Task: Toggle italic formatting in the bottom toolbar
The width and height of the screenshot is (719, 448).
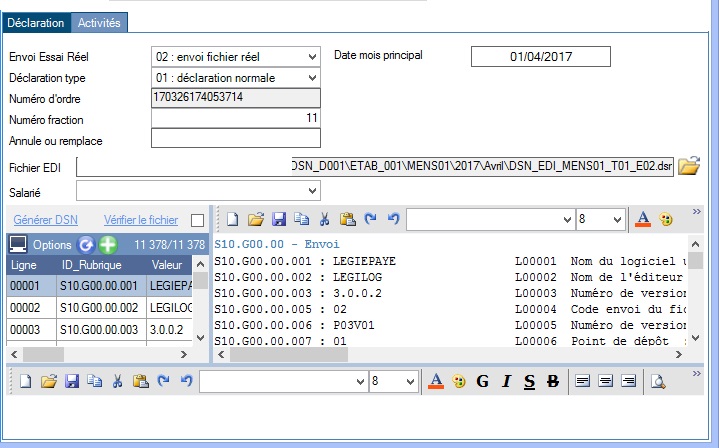Action: coord(506,381)
